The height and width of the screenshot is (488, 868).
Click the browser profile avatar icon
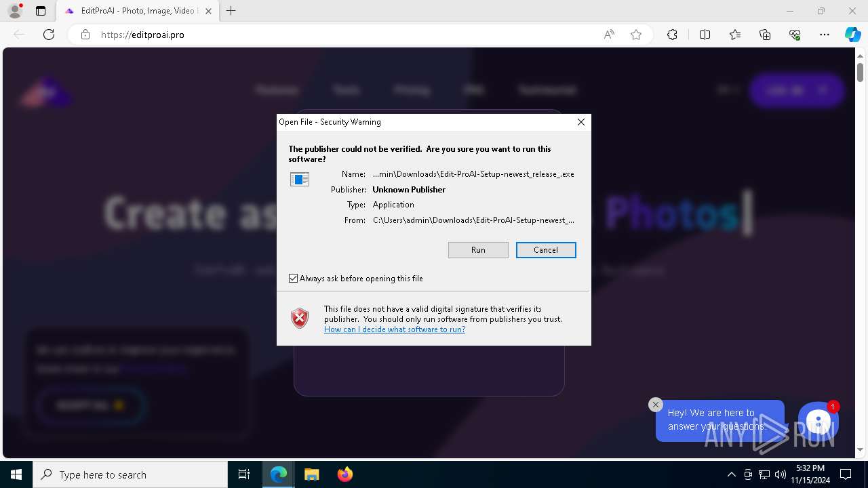[x=15, y=11]
